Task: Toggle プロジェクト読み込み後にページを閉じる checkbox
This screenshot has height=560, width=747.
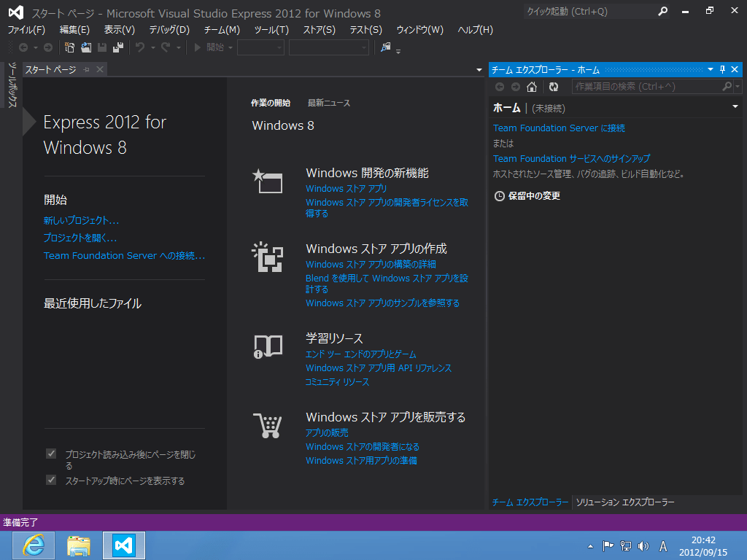Action: click(52, 454)
